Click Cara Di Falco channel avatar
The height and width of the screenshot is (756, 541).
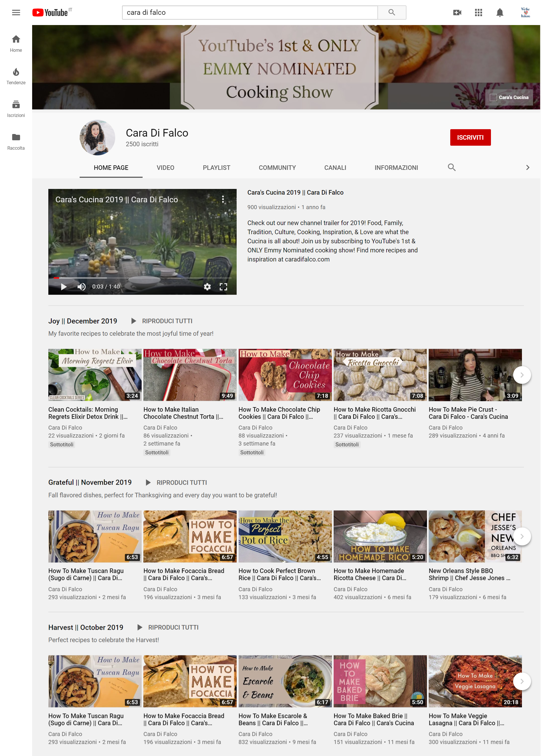coord(97,137)
